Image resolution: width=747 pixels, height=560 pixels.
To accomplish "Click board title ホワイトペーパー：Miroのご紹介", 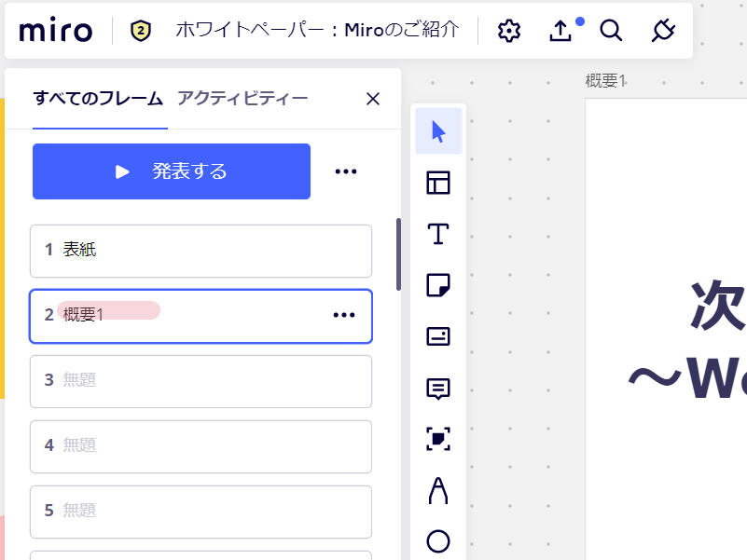I will [317, 31].
